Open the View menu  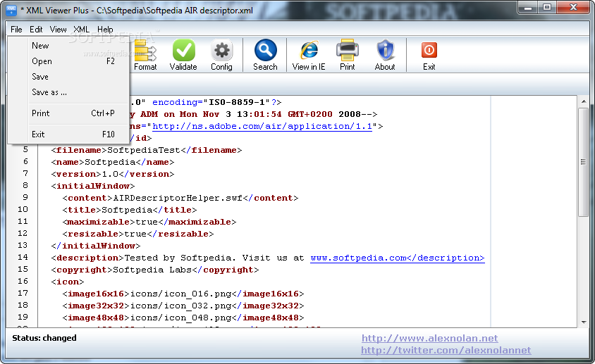click(x=58, y=29)
